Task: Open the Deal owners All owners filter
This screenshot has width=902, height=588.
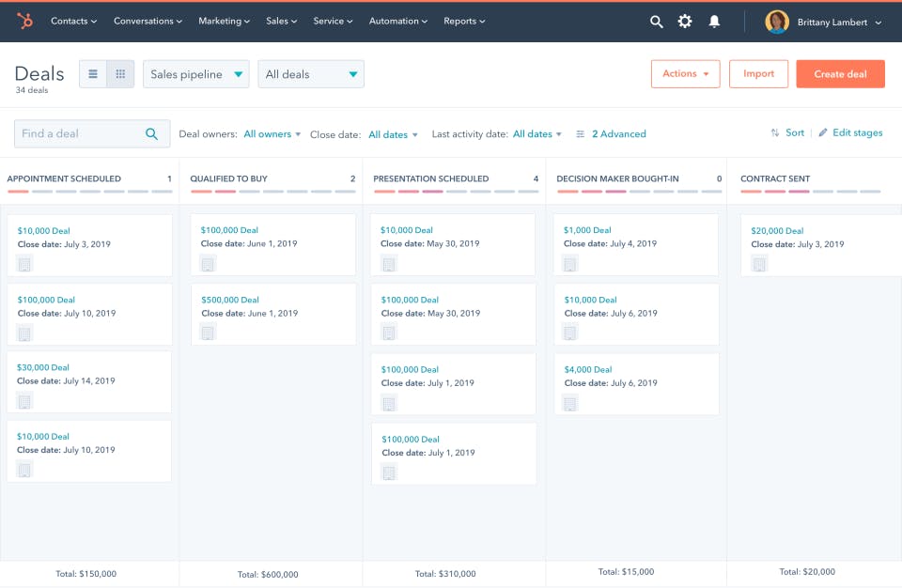Action: click(272, 134)
